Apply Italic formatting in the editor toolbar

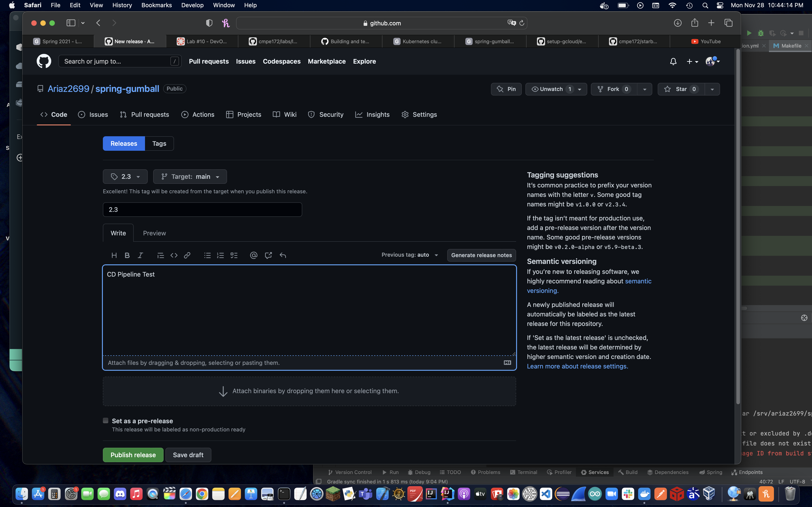pyautogui.click(x=140, y=255)
